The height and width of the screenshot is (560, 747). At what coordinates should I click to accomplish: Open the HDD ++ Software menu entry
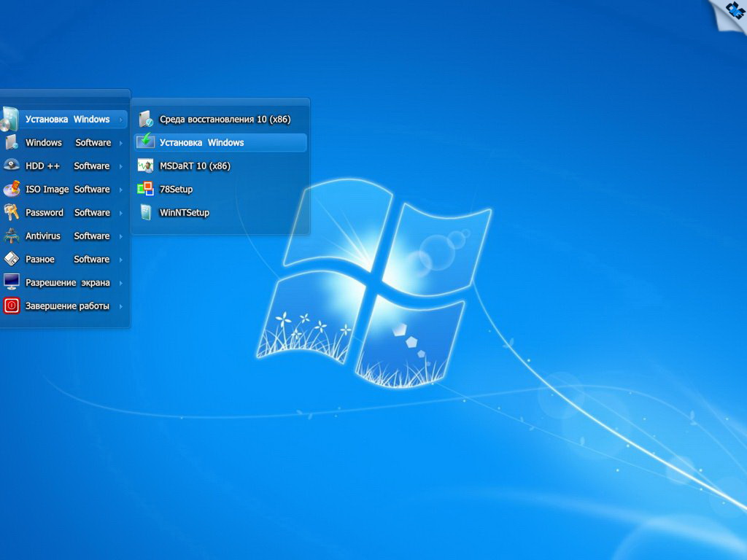tap(64, 166)
